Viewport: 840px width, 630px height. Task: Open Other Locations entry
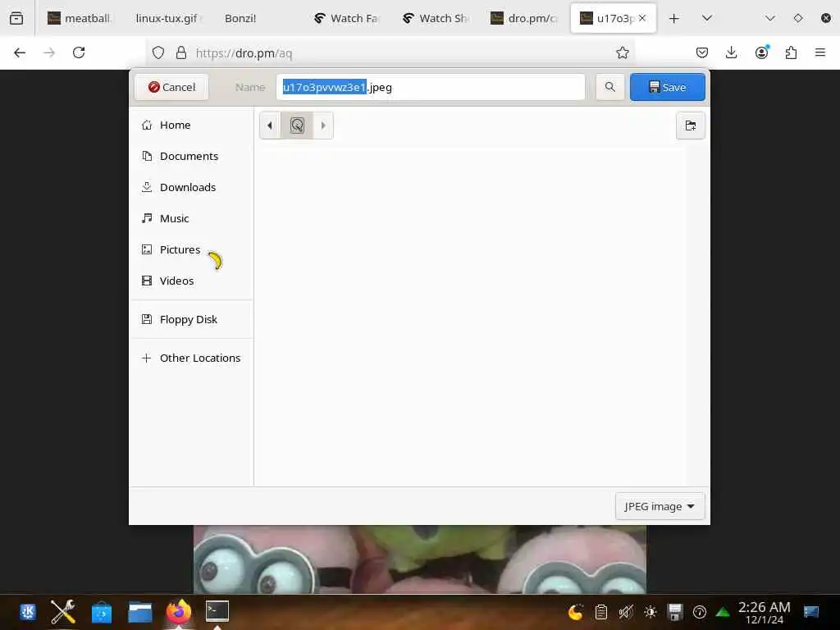[x=191, y=358]
